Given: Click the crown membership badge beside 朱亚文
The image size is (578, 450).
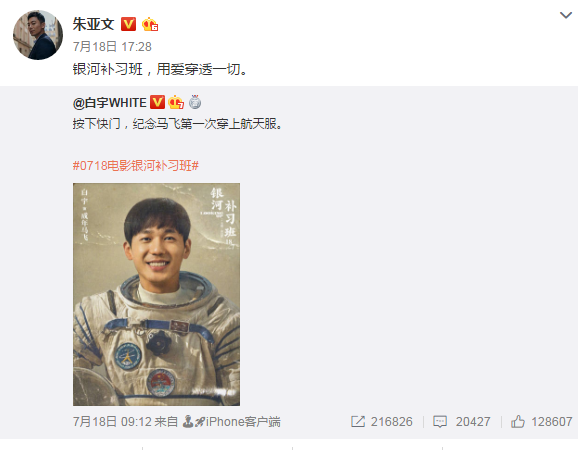Looking at the screenshot, I should pos(150,24).
